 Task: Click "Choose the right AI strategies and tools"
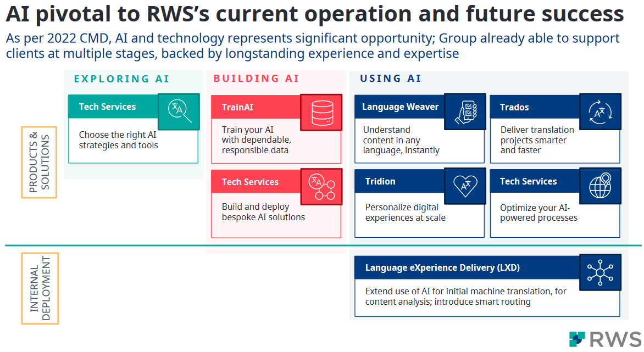118,140
